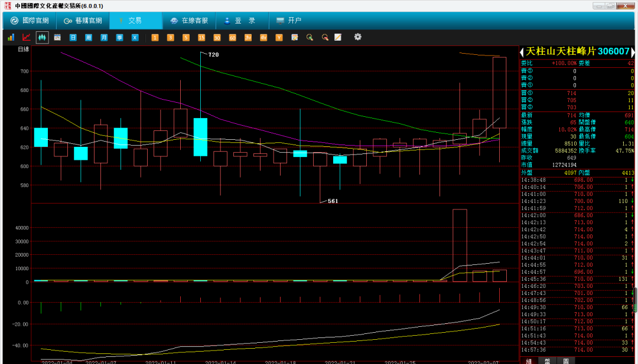Click the 720 high price label
The width and height of the screenshot is (638, 364).
coord(214,54)
